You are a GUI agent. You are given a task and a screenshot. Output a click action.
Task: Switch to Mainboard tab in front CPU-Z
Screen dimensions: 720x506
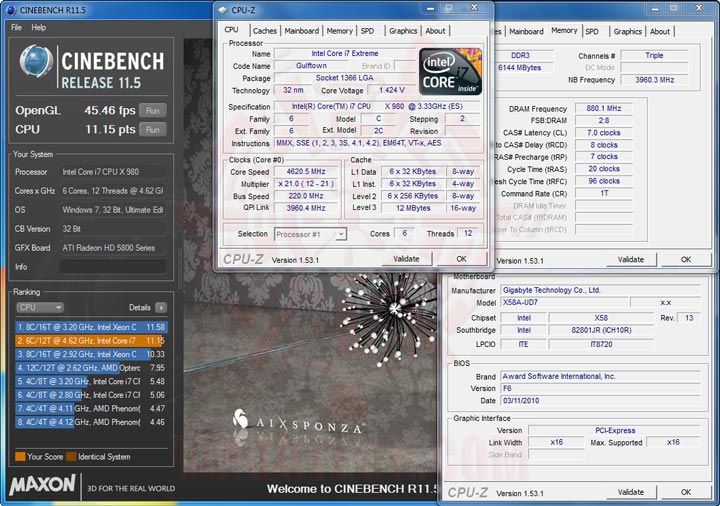[x=302, y=31]
